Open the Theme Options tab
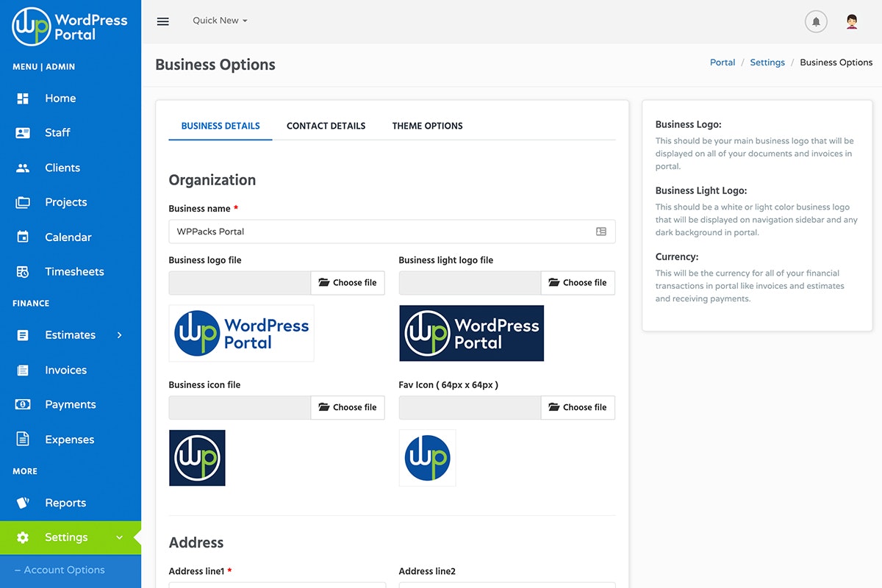This screenshot has width=882, height=588. 427,126
